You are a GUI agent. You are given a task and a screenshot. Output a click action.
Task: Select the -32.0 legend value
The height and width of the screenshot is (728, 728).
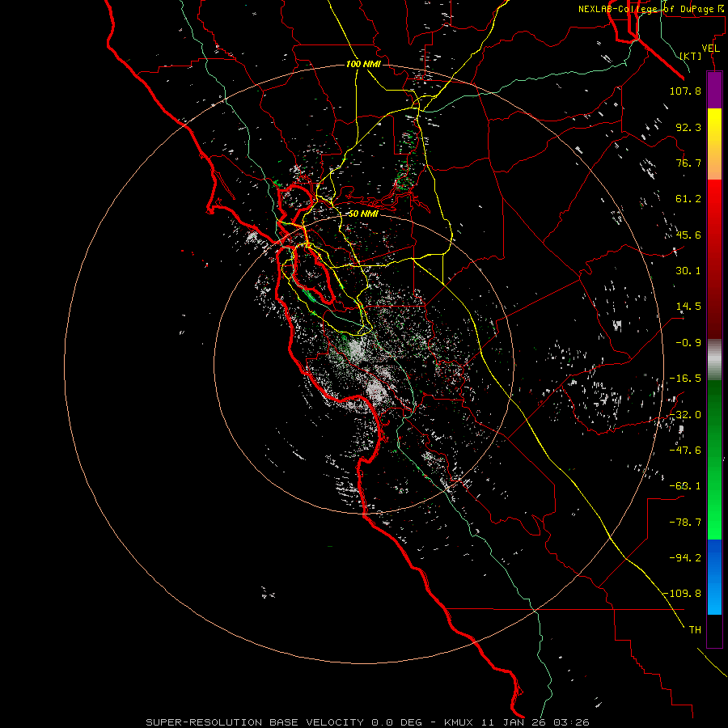685,415
